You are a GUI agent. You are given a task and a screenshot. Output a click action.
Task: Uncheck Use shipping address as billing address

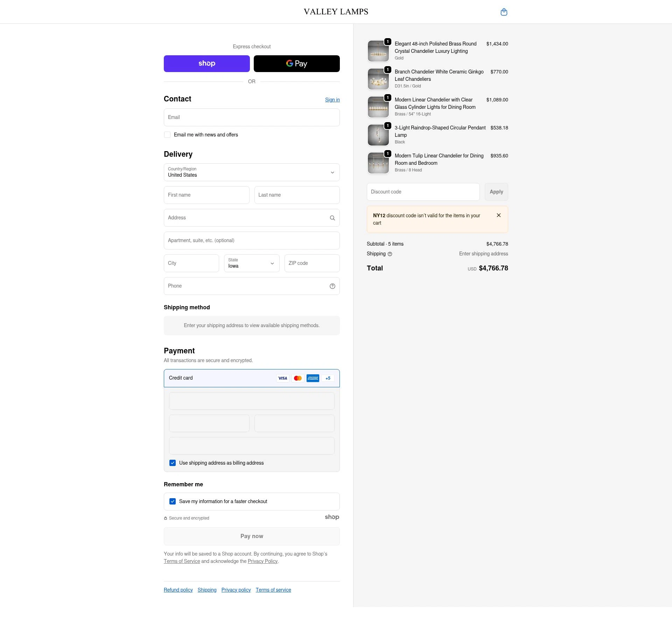coord(172,463)
